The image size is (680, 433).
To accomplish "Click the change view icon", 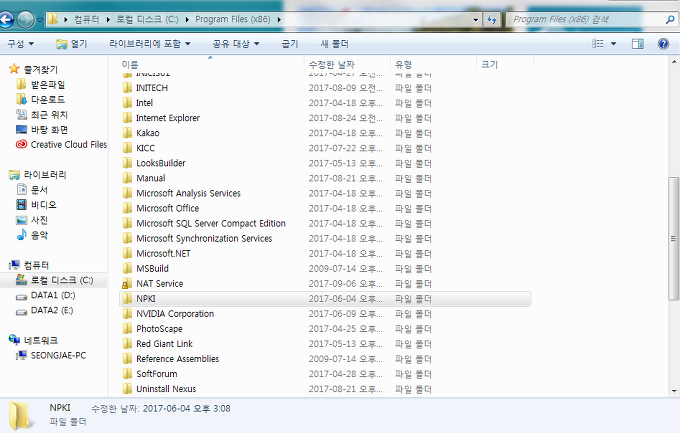I will 598,43.
